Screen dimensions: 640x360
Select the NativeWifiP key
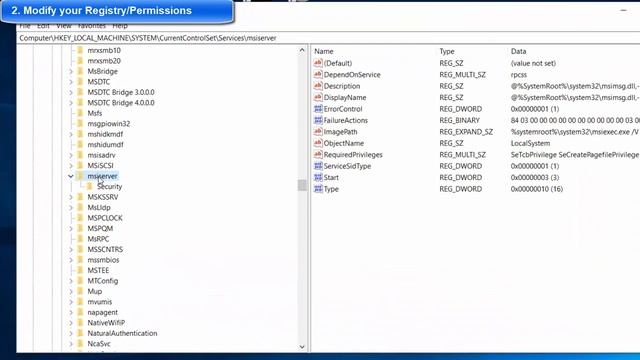[x=106, y=322]
